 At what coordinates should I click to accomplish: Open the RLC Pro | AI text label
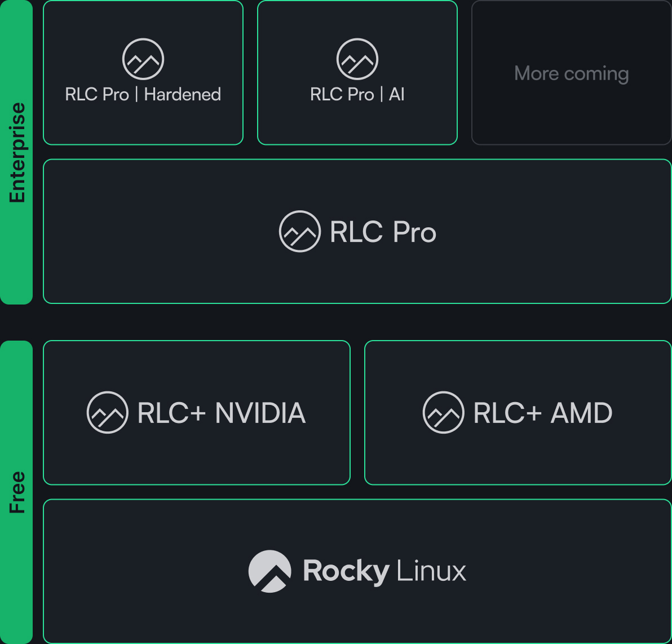pos(357,94)
